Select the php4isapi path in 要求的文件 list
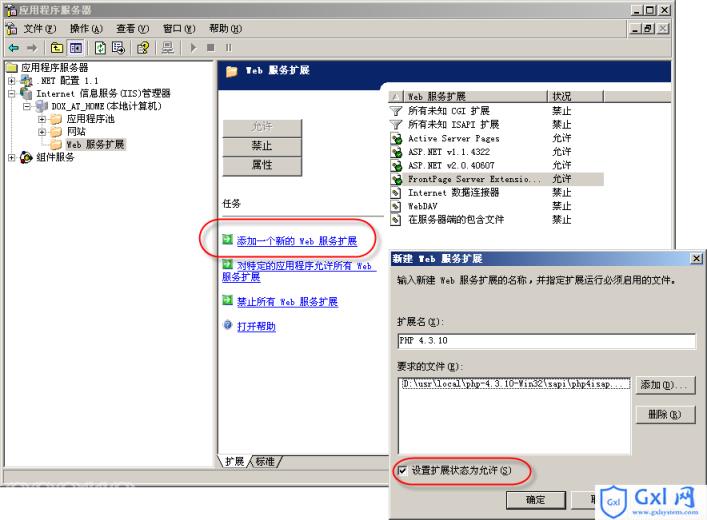Viewport: 707px width, 520px height. click(x=515, y=384)
